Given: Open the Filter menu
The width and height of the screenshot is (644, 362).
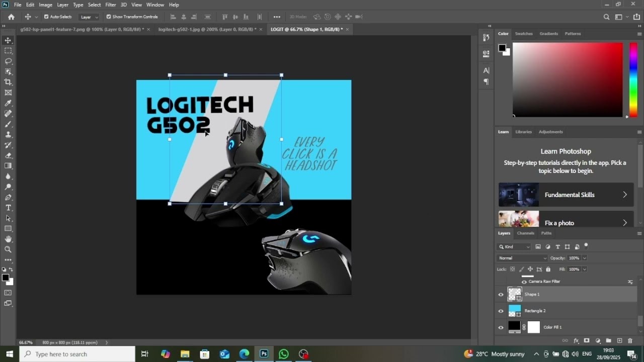Looking at the screenshot, I should tap(111, 5).
